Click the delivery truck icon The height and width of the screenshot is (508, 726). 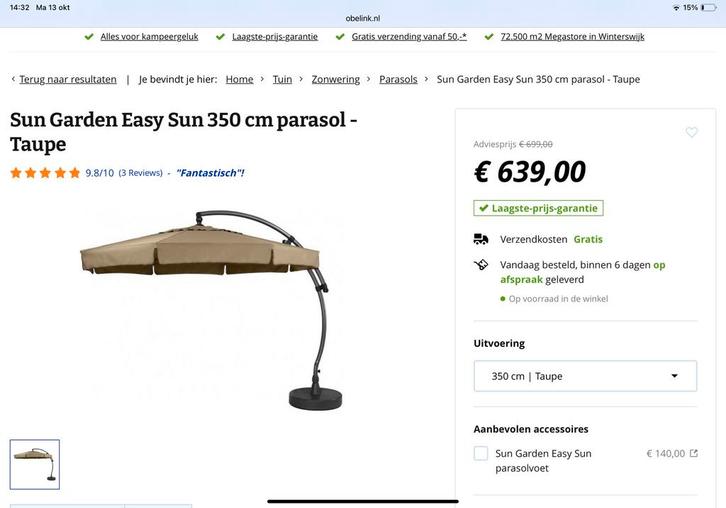click(481, 239)
